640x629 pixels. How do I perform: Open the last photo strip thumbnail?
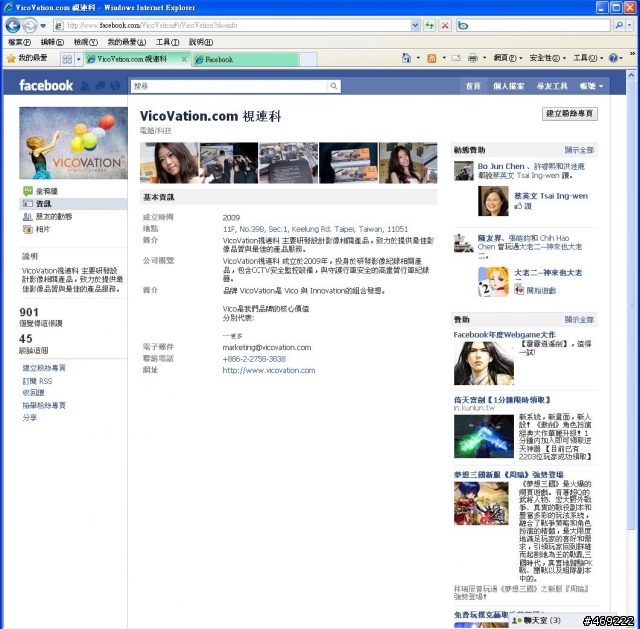pos(408,162)
